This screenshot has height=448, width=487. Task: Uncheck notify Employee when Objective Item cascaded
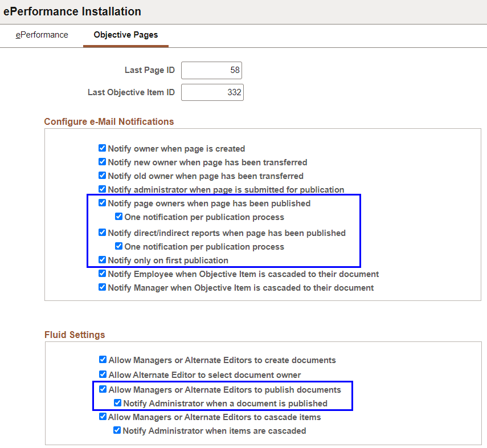(103, 274)
